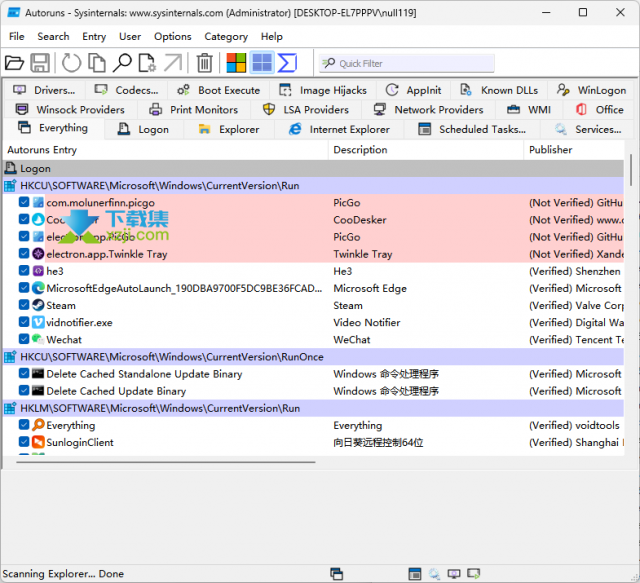Image resolution: width=640 pixels, height=583 pixels.
Task: Open the File menu
Action: point(17,36)
